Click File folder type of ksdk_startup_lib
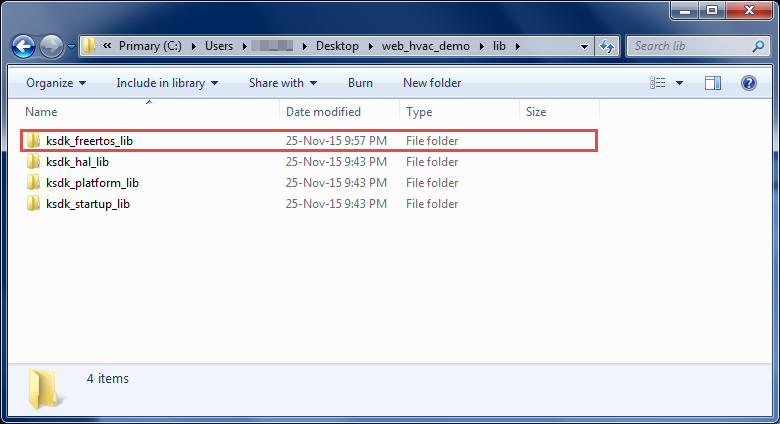The image size is (780, 424). [432, 204]
